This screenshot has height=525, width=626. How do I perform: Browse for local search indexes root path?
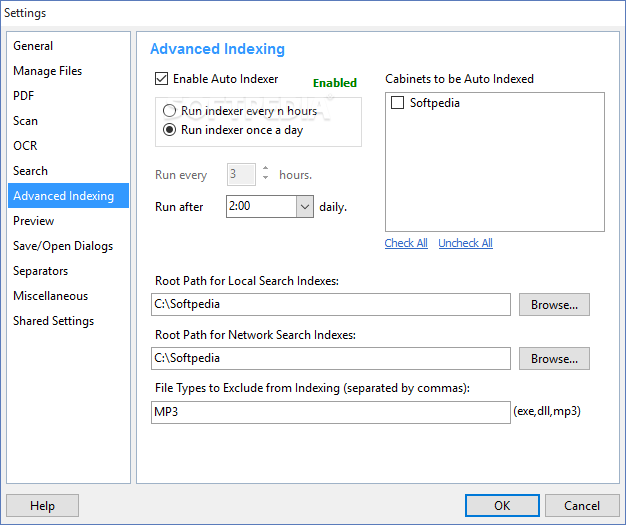554,305
